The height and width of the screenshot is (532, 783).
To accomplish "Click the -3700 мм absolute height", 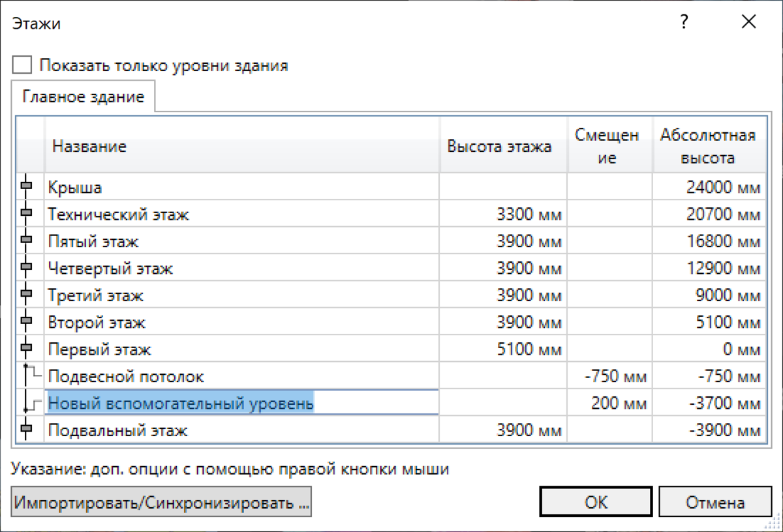I will pyautogui.click(x=709, y=404).
